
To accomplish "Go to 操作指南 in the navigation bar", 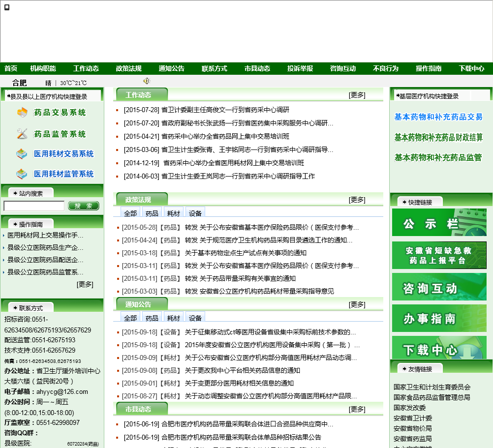I will point(429,68).
